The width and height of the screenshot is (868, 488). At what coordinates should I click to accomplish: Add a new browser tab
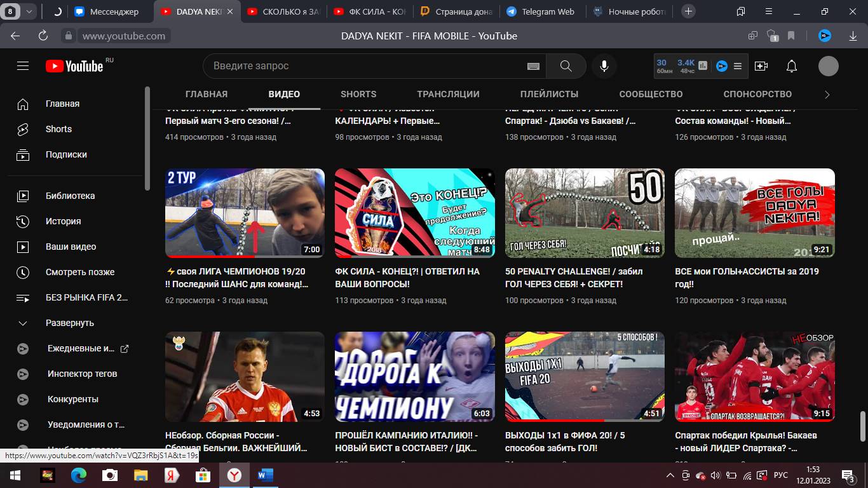tap(688, 11)
